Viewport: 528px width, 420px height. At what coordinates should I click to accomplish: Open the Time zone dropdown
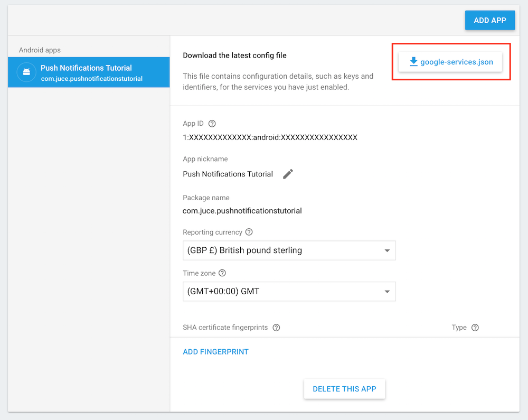coord(289,291)
